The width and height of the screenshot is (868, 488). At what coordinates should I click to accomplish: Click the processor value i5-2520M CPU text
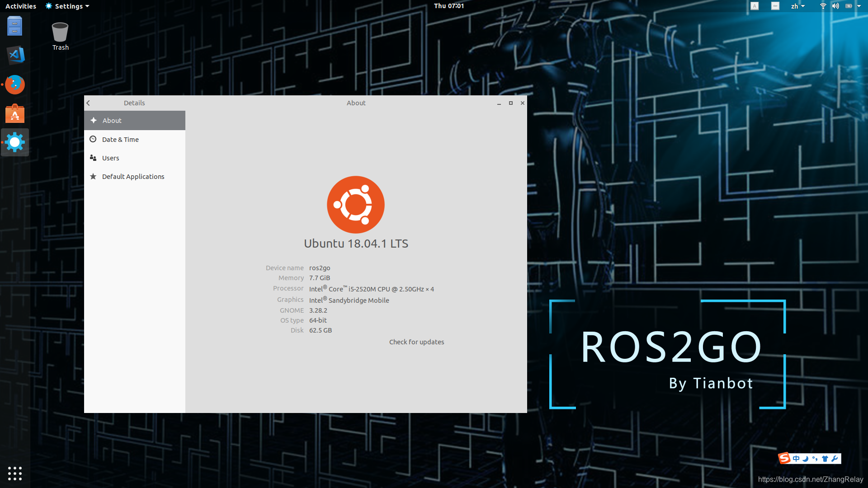pyautogui.click(x=372, y=289)
